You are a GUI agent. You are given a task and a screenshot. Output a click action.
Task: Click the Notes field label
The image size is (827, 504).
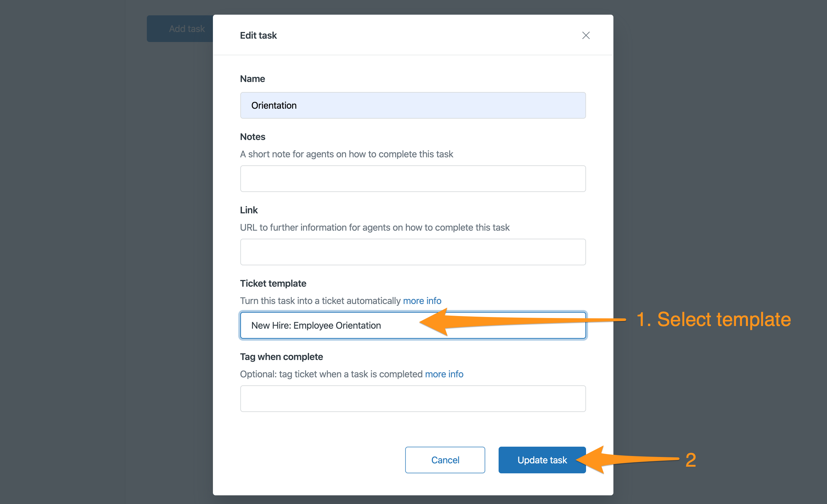click(252, 137)
